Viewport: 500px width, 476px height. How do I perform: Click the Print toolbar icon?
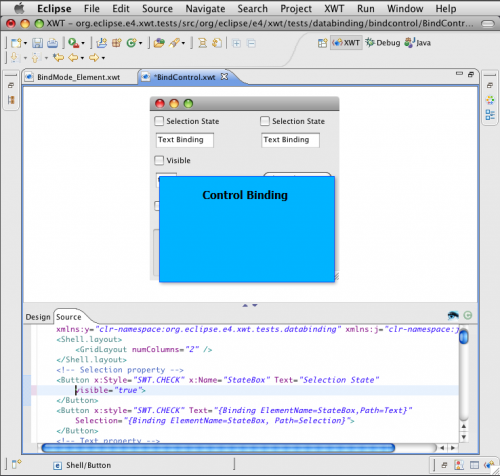coord(52,43)
